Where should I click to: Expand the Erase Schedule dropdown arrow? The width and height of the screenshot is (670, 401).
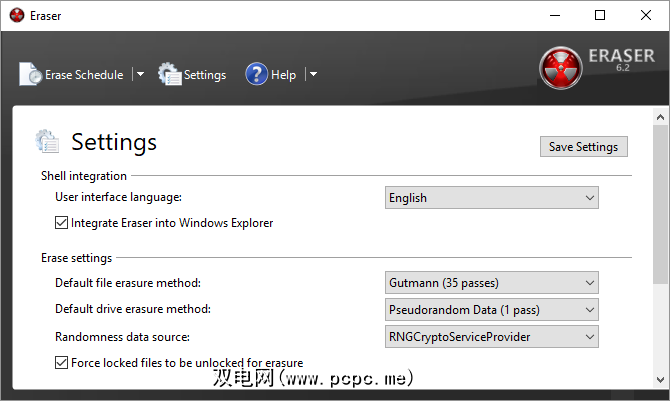(140, 74)
